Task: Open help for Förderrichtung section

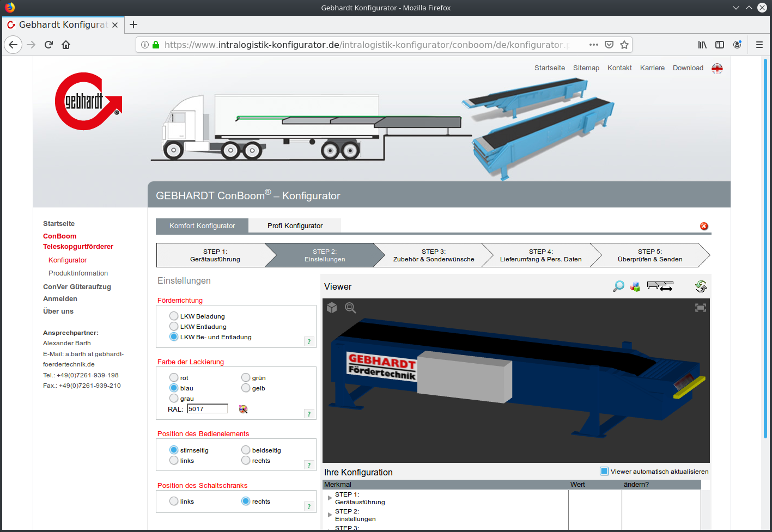Action: (x=309, y=341)
